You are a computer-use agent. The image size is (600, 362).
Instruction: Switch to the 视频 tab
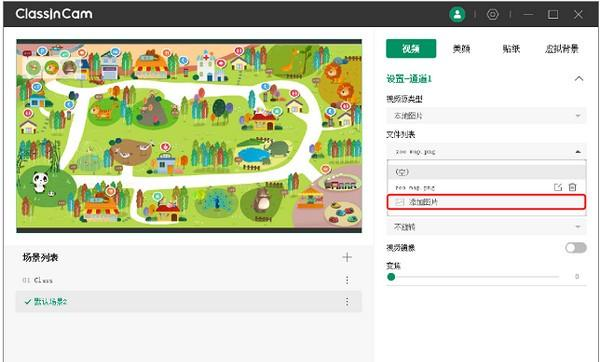[411, 49]
